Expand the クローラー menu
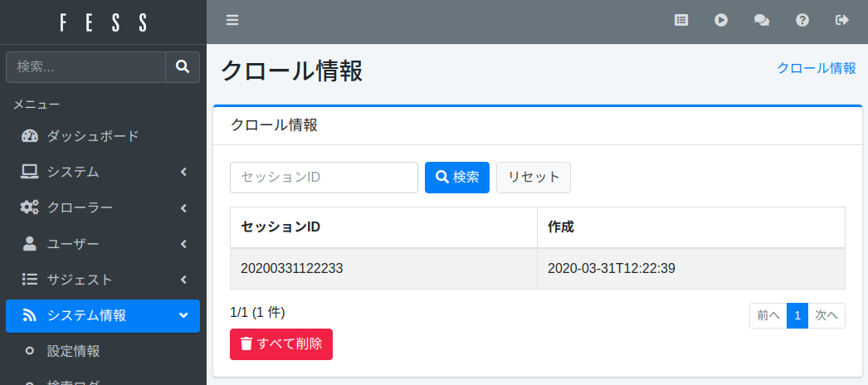 [x=102, y=207]
